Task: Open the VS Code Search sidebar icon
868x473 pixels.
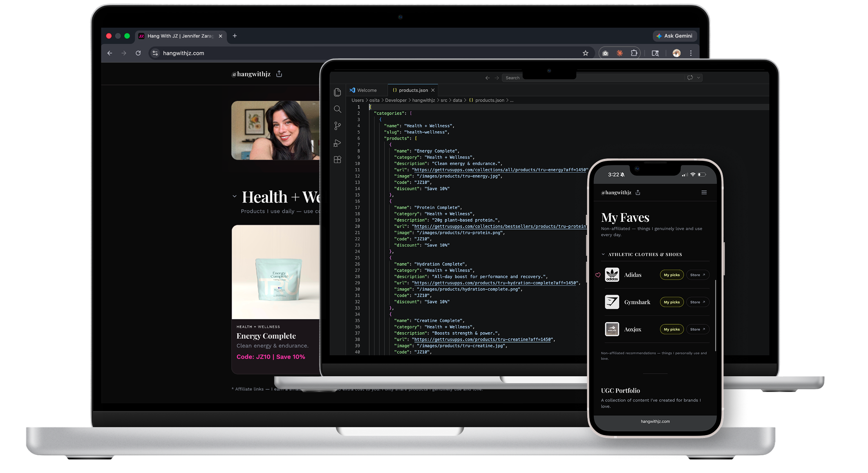Action: point(337,109)
